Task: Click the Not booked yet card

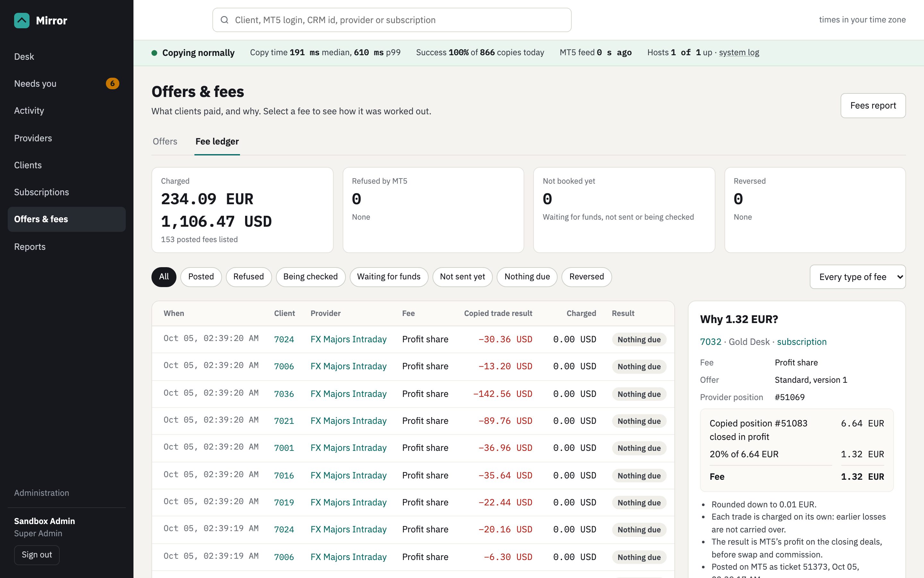Action: tap(624, 210)
